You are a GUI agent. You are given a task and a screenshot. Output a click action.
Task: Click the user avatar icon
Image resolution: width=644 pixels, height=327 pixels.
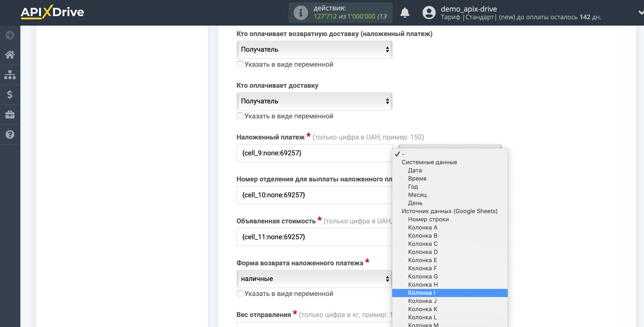click(x=429, y=12)
